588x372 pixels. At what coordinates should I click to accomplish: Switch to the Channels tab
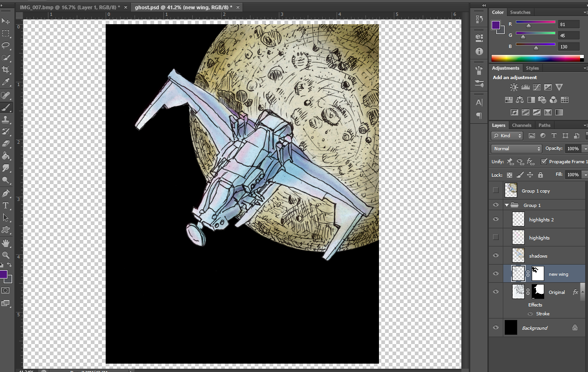click(x=521, y=125)
